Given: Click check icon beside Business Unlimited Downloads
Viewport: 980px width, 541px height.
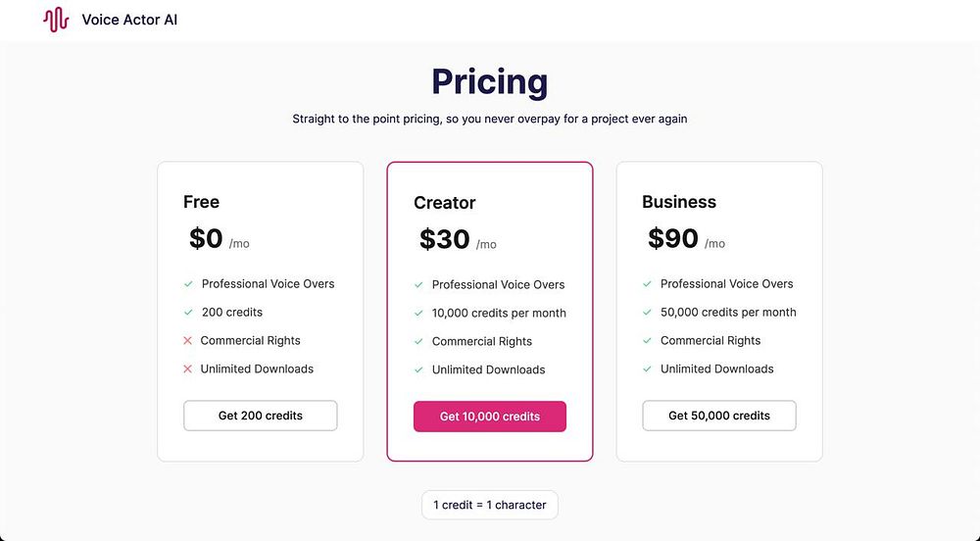Looking at the screenshot, I should click(647, 369).
